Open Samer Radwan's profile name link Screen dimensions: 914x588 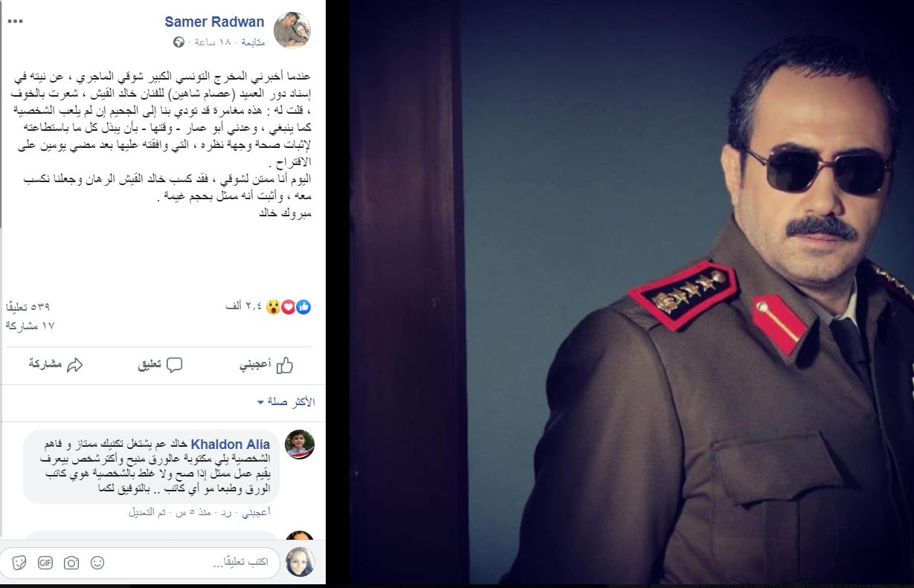[x=215, y=22]
